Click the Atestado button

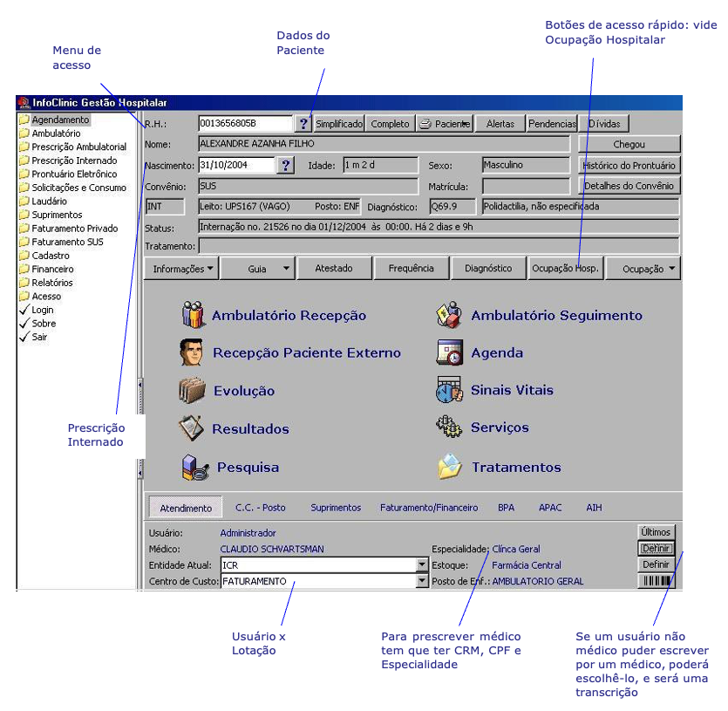click(x=334, y=269)
